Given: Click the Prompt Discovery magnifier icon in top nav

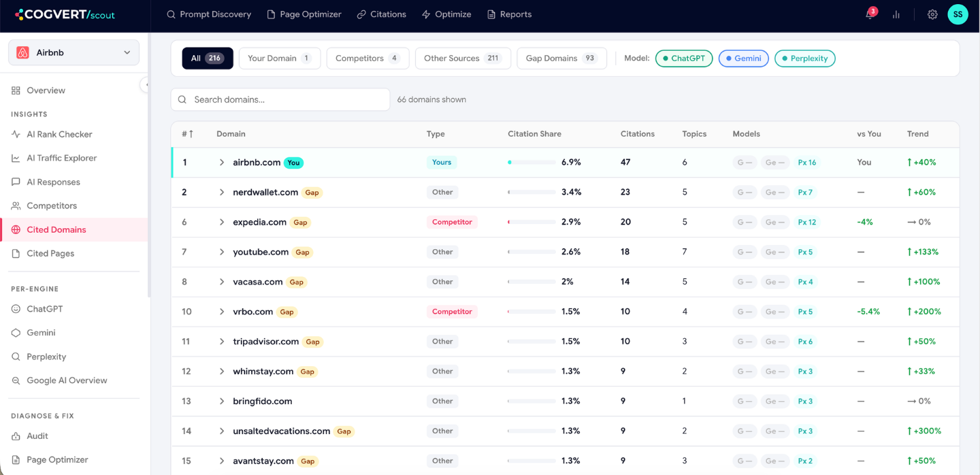Looking at the screenshot, I should (171, 14).
